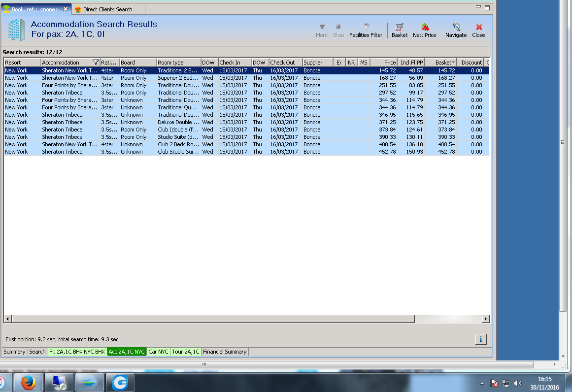Click the info button in status area
This screenshot has width=572, height=392.
[481, 339]
